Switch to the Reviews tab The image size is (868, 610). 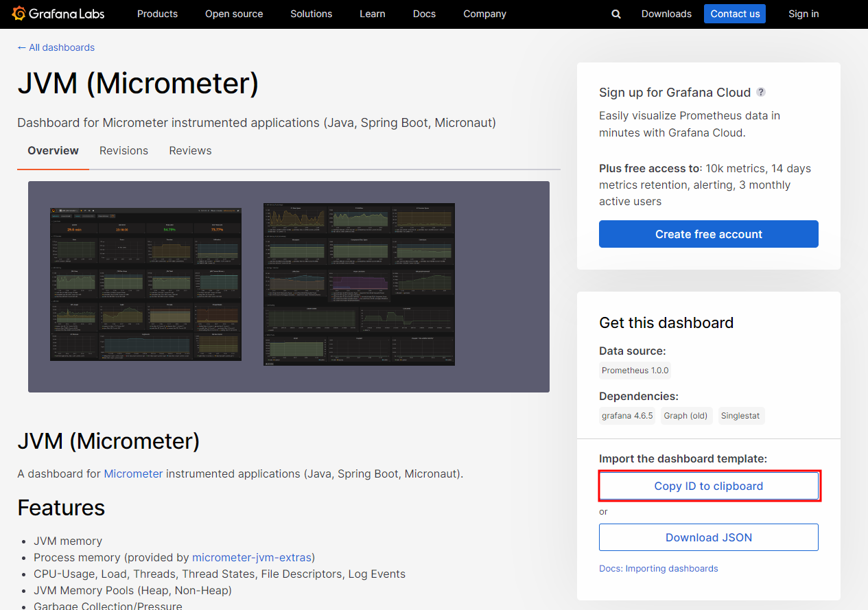[x=190, y=150]
